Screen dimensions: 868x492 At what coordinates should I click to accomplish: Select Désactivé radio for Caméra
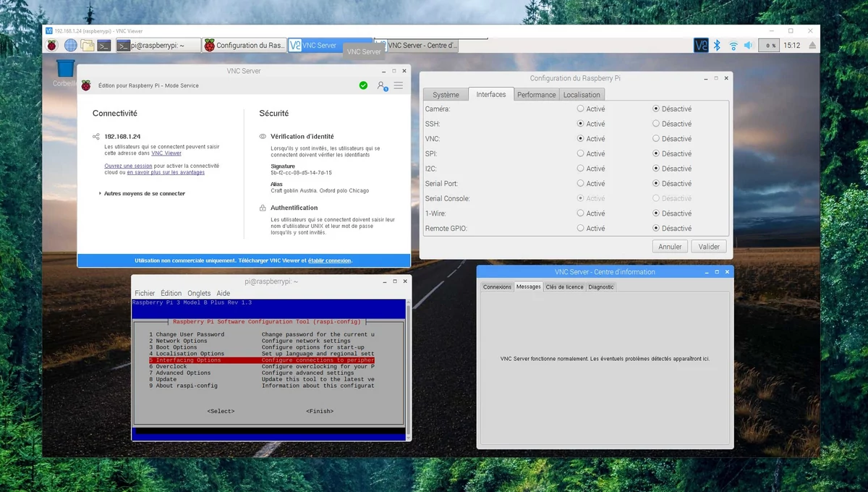pyautogui.click(x=656, y=109)
